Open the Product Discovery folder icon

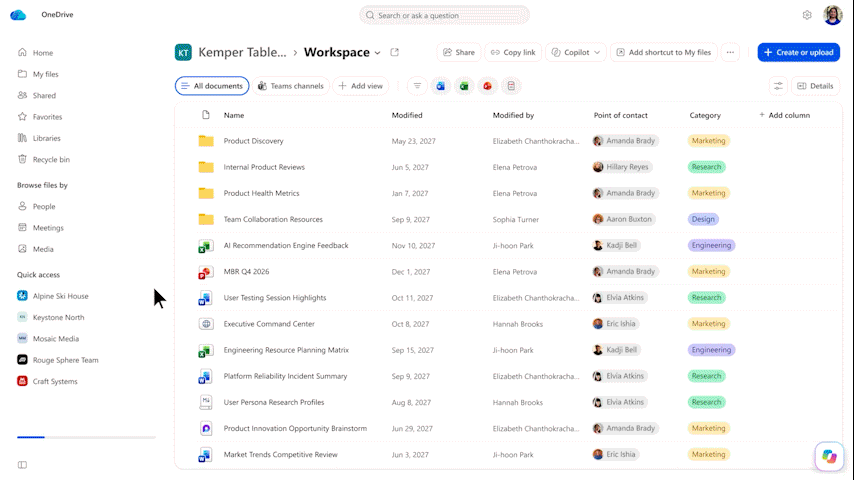click(x=206, y=141)
